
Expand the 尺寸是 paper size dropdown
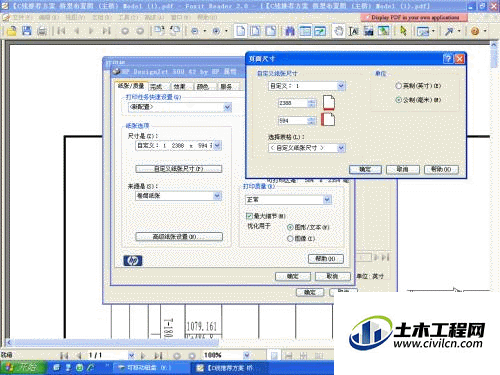[217, 145]
